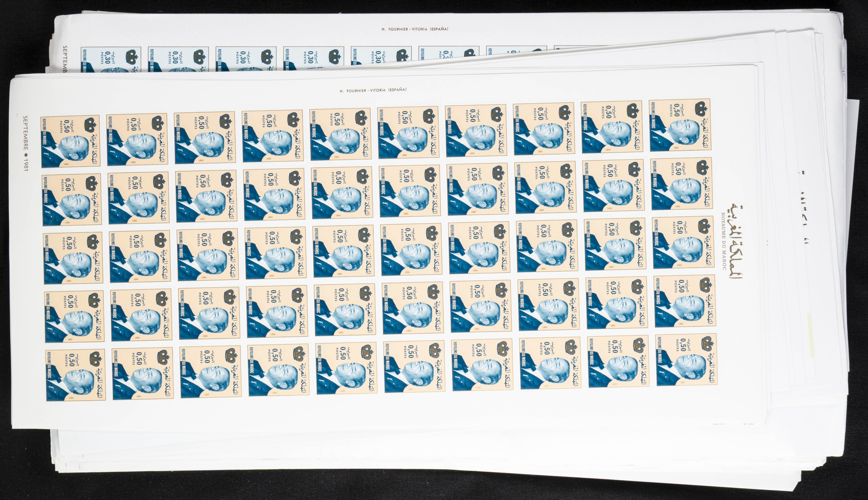Screen dimensions: 868x500
Task: Click the H. Fournier - Vitoria text on front sheet
Action: click(373, 90)
